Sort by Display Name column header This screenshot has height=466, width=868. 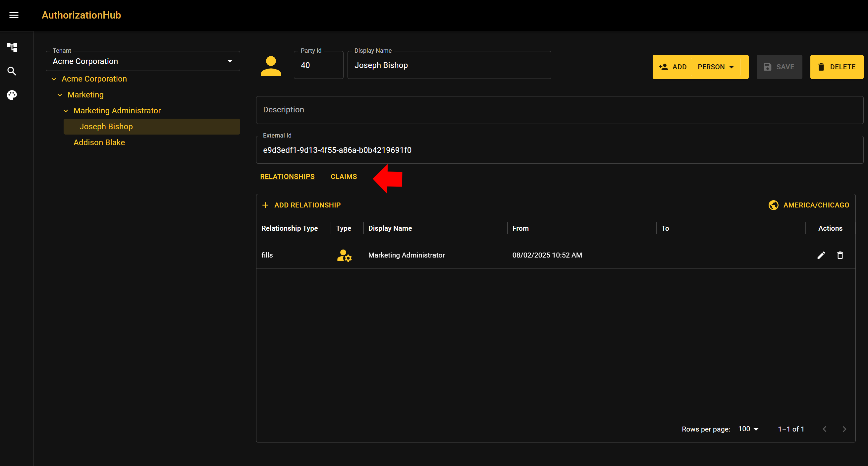390,228
